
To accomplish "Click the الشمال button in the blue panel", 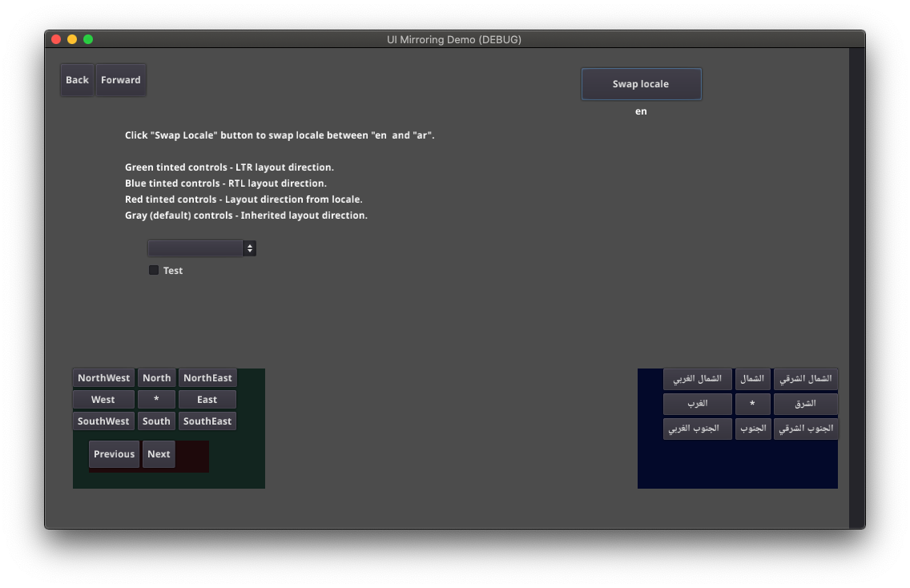I will pyautogui.click(x=752, y=379).
